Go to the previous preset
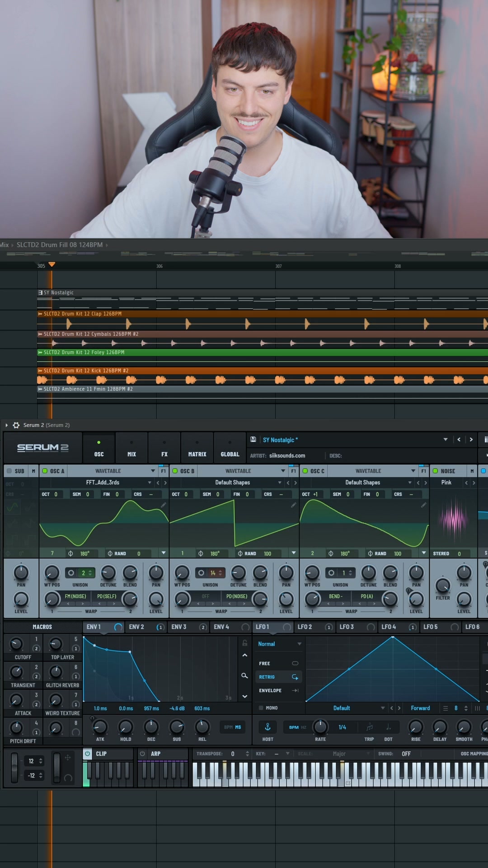 [459, 439]
